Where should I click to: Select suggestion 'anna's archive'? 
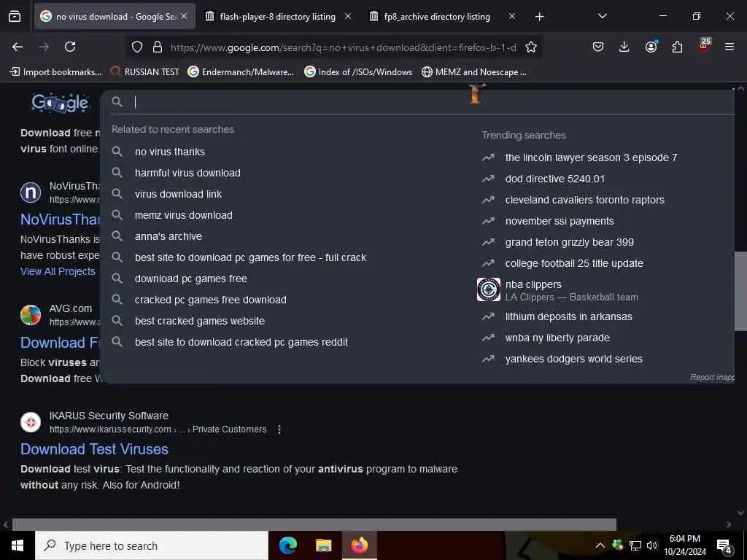[169, 236]
